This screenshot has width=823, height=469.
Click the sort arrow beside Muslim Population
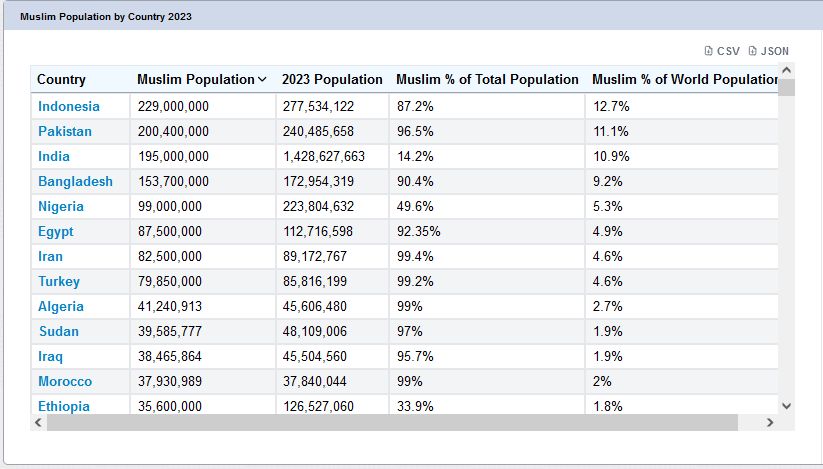point(262,80)
